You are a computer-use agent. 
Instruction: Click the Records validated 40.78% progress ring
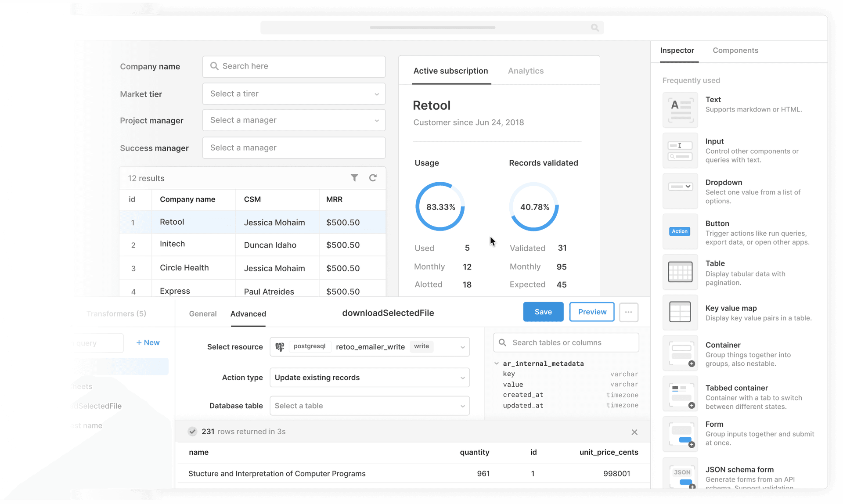point(534,207)
